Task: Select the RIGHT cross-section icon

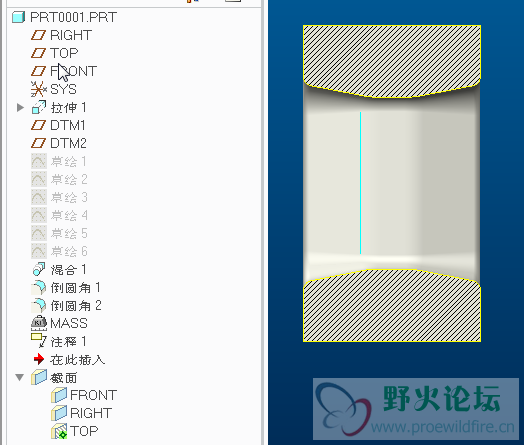Action: [x=59, y=413]
